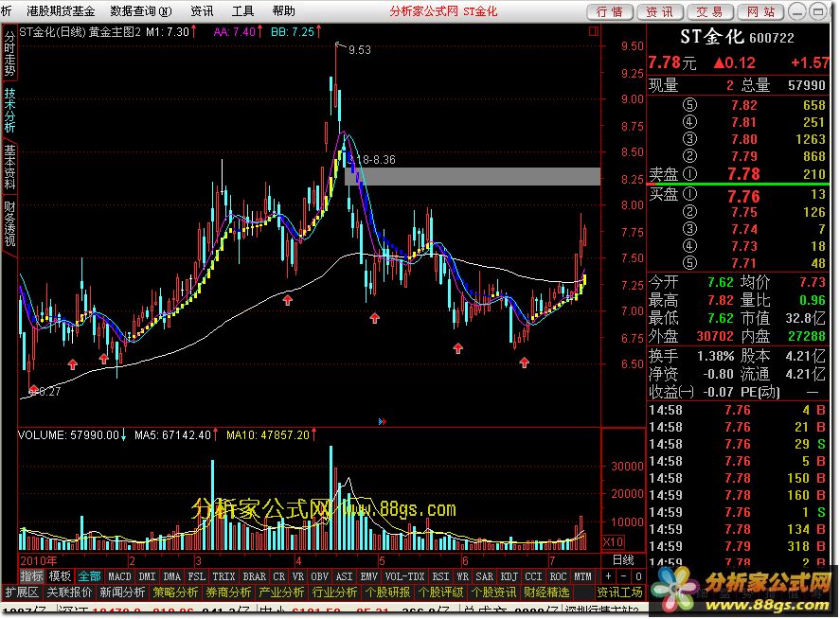Open the 港股期货基金 menu
The image size is (840, 619).
[61, 11]
